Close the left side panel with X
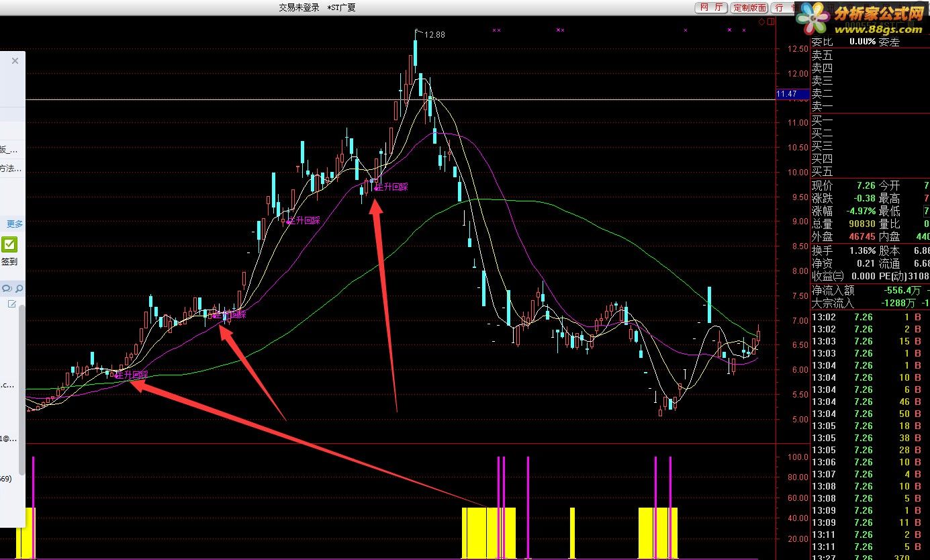This screenshot has height=560, width=930. point(15,60)
